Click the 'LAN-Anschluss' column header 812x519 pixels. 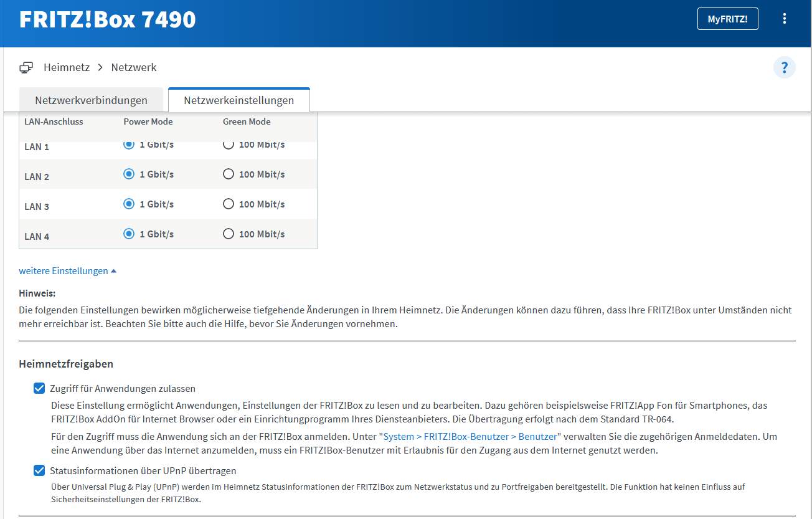click(54, 121)
